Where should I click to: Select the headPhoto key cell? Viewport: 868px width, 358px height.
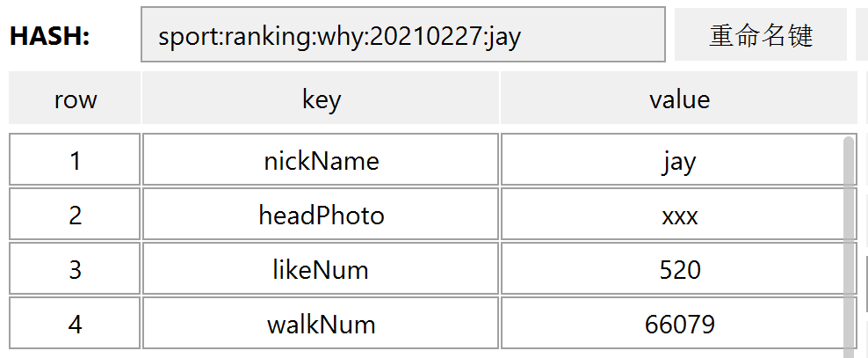point(321,214)
